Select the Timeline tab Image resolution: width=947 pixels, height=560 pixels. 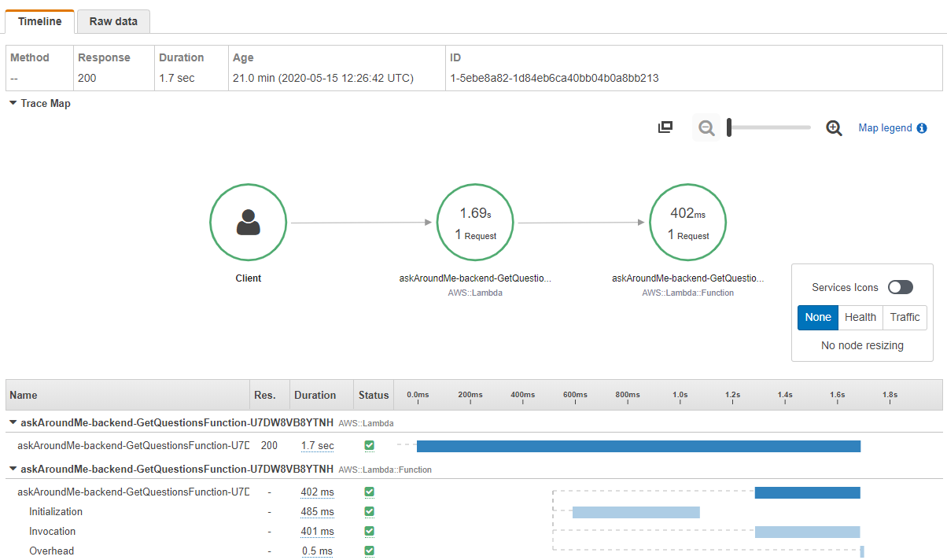(39, 21)
